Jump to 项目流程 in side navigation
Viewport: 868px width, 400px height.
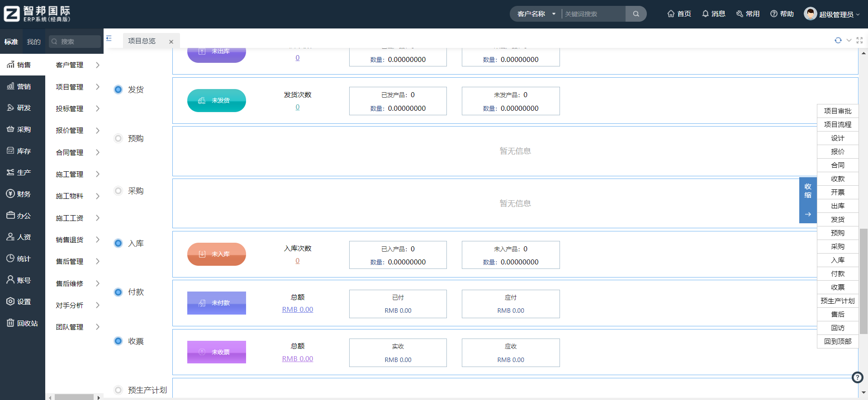pos(838,124)
